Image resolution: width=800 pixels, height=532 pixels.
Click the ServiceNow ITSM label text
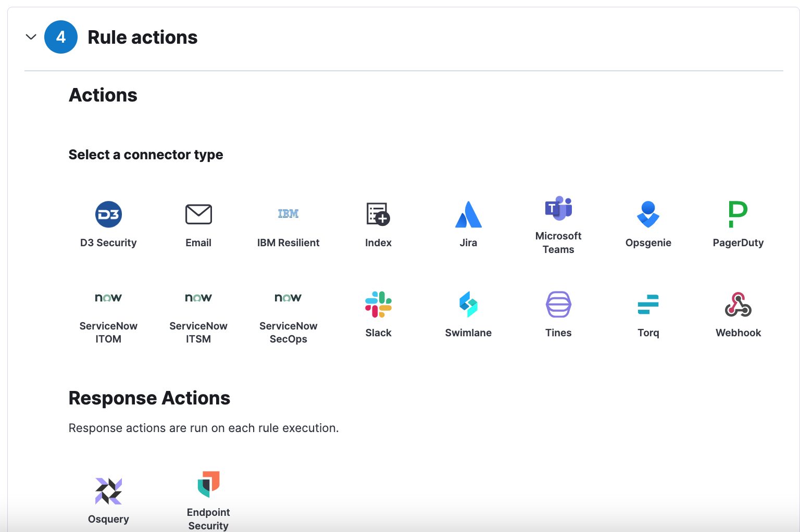click(x=198, y=332)
